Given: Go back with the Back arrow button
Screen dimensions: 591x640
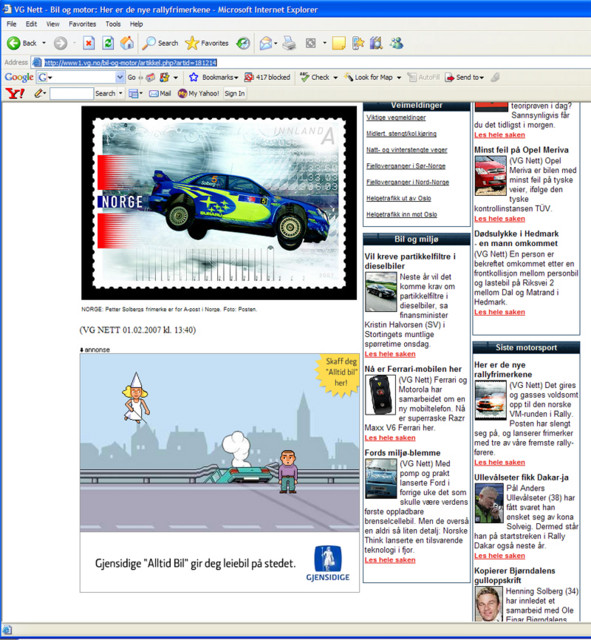Looking at the screenshot, I should pyautogui.click(x=22, y=43).
